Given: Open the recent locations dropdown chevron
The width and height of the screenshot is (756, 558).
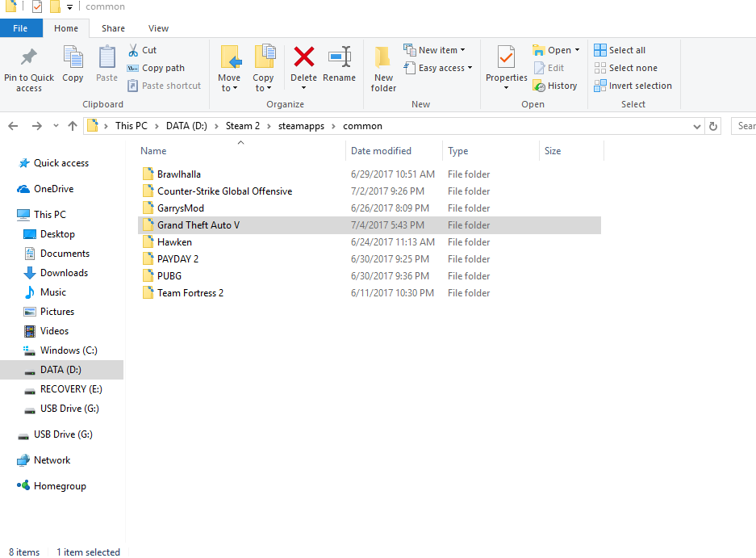Looking at the screenshot, I should 56,126.
